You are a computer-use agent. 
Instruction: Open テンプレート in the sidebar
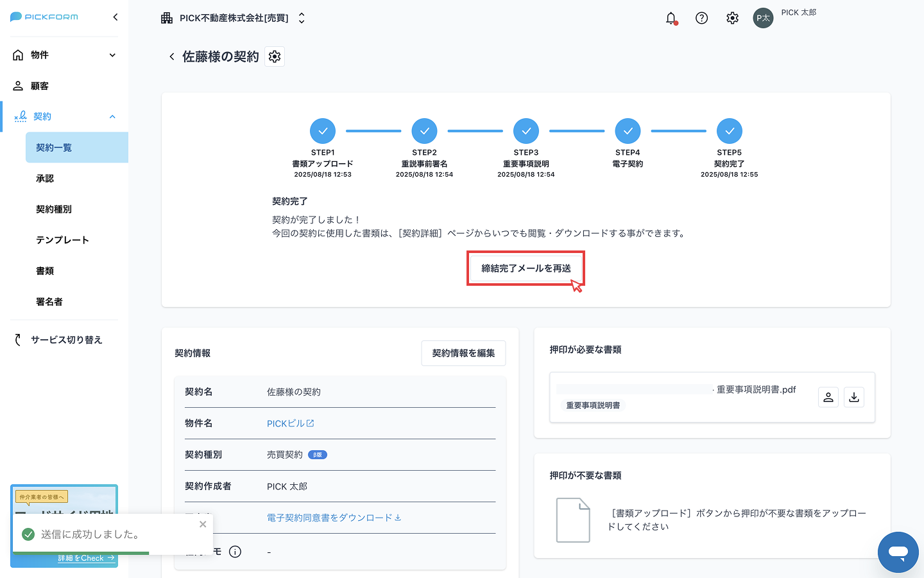coord(62,240)
